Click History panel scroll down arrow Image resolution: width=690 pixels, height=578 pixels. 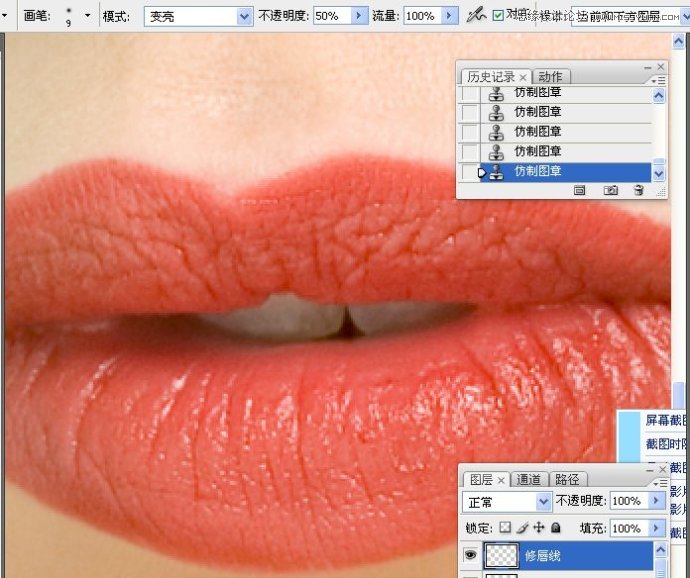pos(659,174)
